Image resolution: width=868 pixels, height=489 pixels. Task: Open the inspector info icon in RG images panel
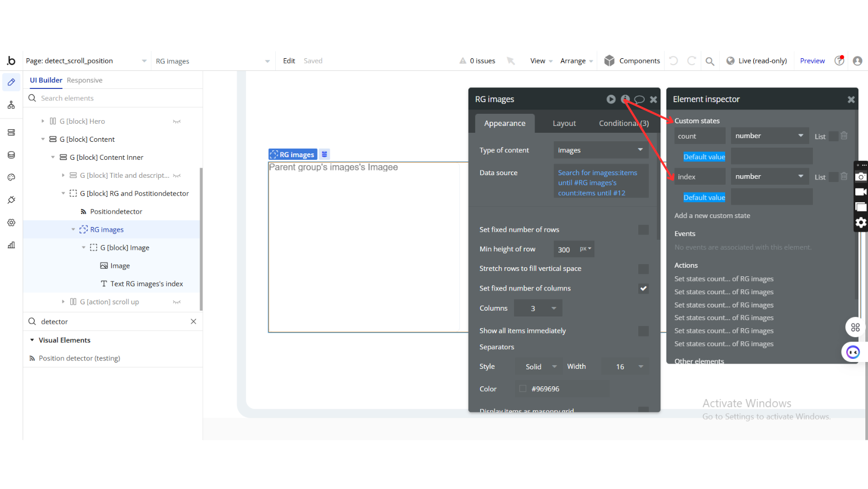[625, 99]
